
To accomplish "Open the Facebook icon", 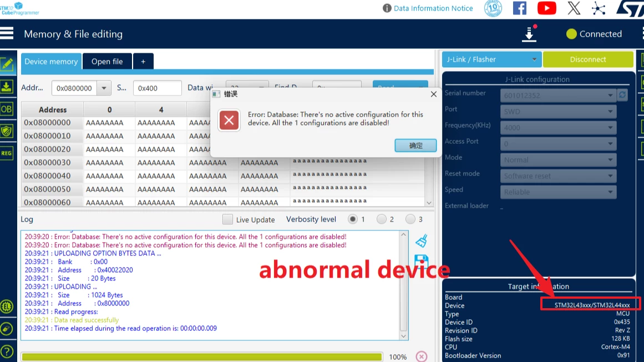I will (x=520, y=8).
